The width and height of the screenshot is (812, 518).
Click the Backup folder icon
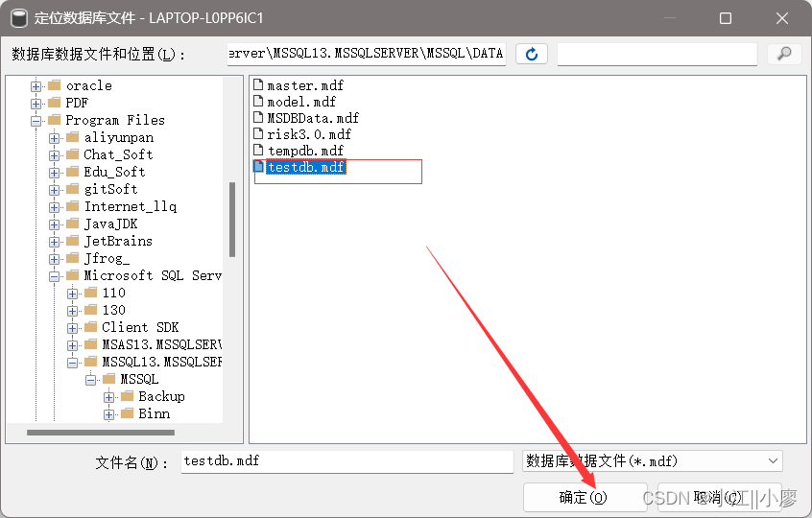point(128,396)
